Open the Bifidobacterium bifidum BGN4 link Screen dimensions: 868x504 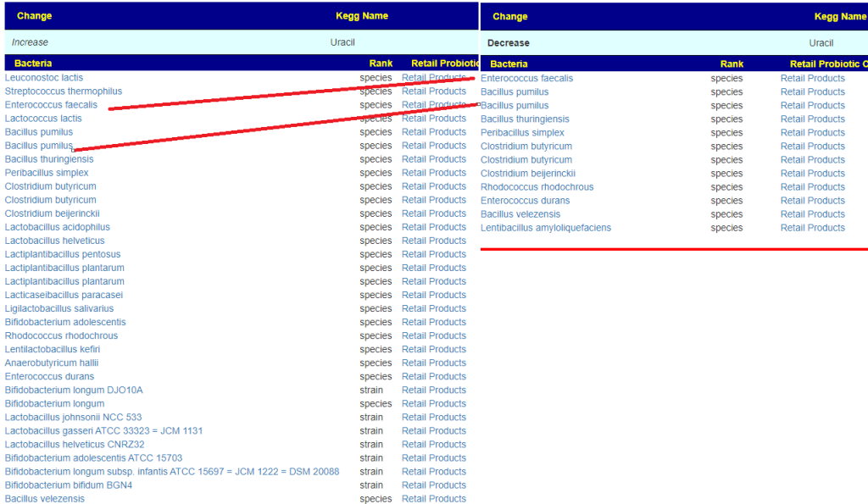pyautogui.click(x=69, y=485)
